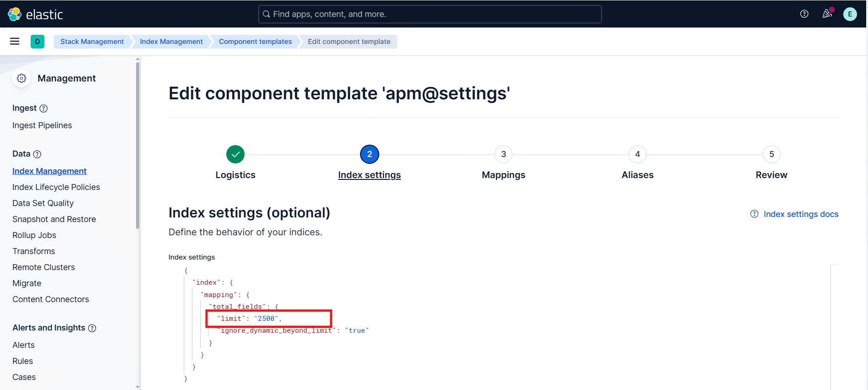Open Transforms in sidebar
Image resolution: width=868 pixels, height=390 pixels.
coord(33,251)
